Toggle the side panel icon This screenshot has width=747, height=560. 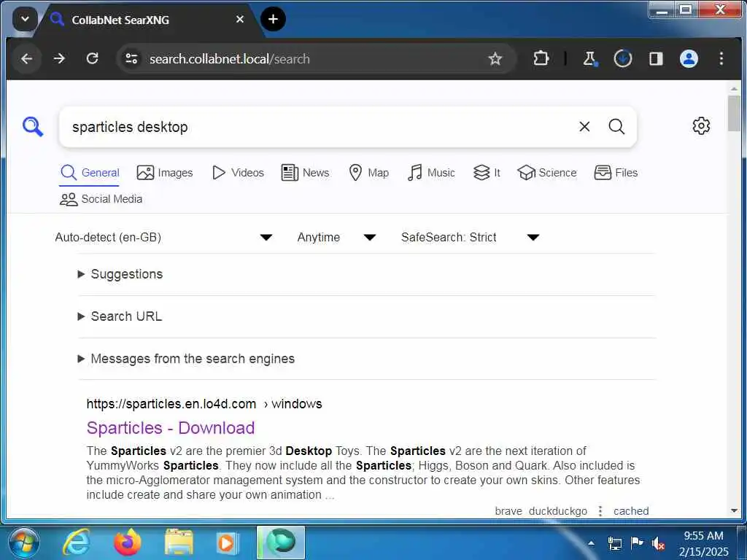coord(656,58)
